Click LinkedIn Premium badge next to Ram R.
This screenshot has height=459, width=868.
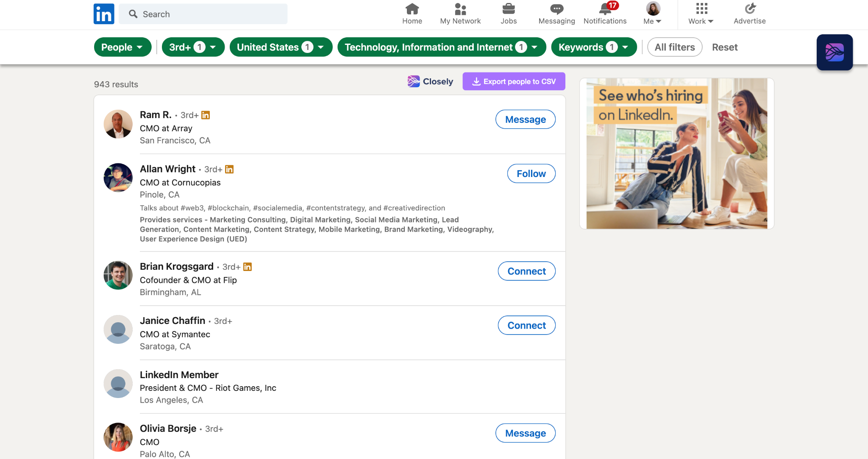(x=206, y=115)
